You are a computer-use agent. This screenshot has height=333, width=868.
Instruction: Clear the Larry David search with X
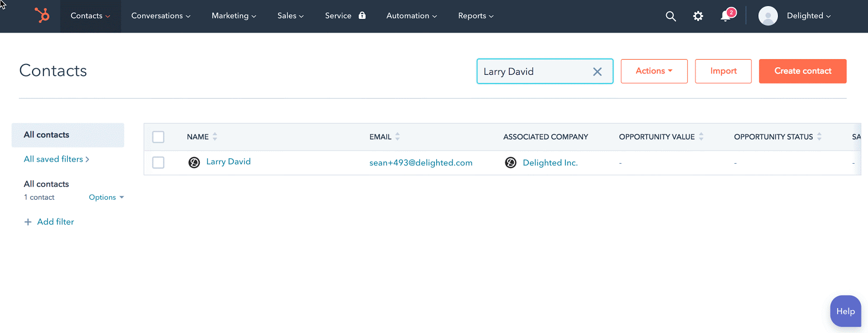coord(597,72)
